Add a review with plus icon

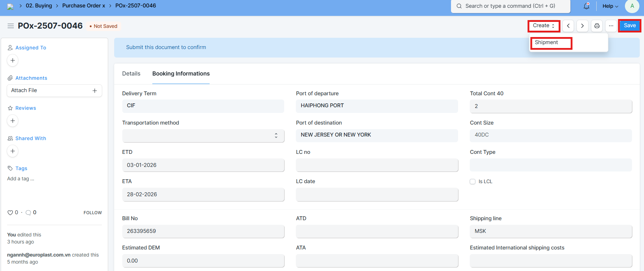coord(13,121)
